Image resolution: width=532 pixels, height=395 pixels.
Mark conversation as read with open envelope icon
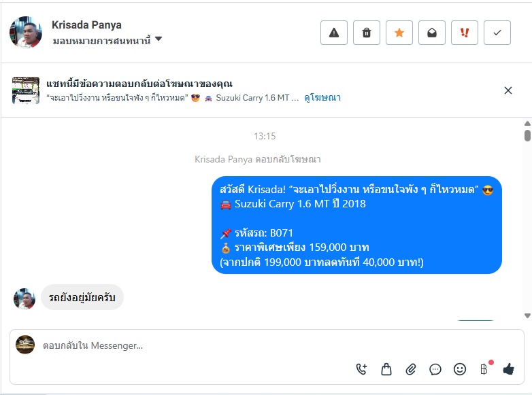tap(432, 33)
